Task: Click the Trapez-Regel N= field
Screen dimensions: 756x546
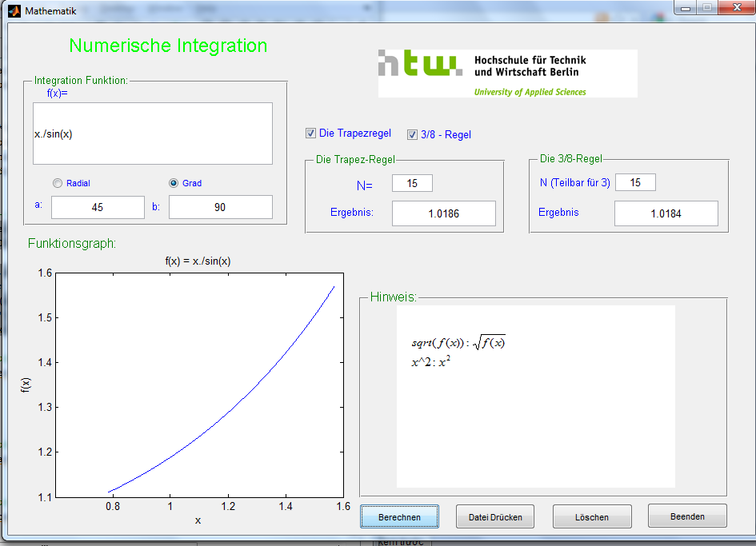Action: tap(412, 183)
